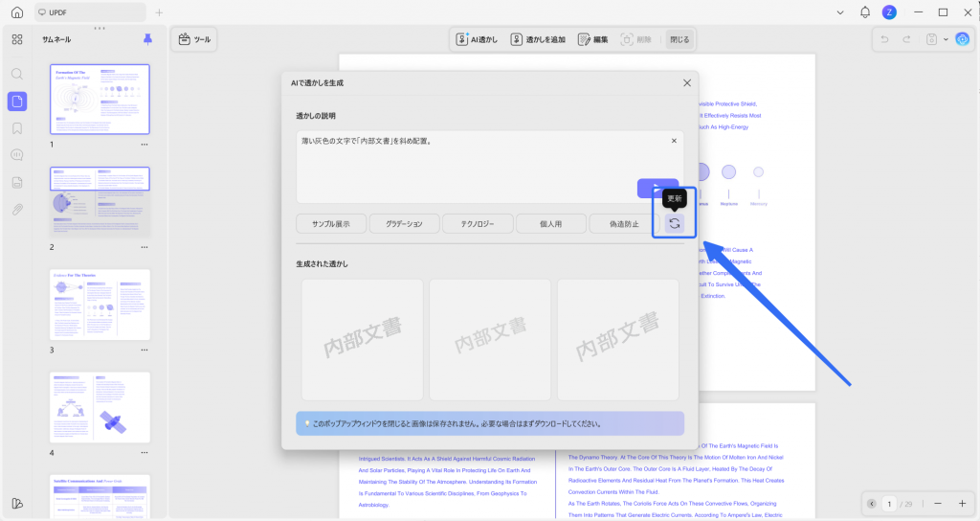Select the テクノロジー preset tag
Viewport: 980px width, 521px height.
click(478, 223)
